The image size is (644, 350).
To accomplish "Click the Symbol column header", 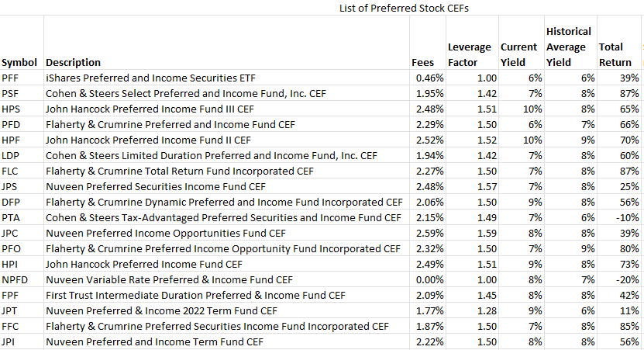I will [x=22, y=62].
